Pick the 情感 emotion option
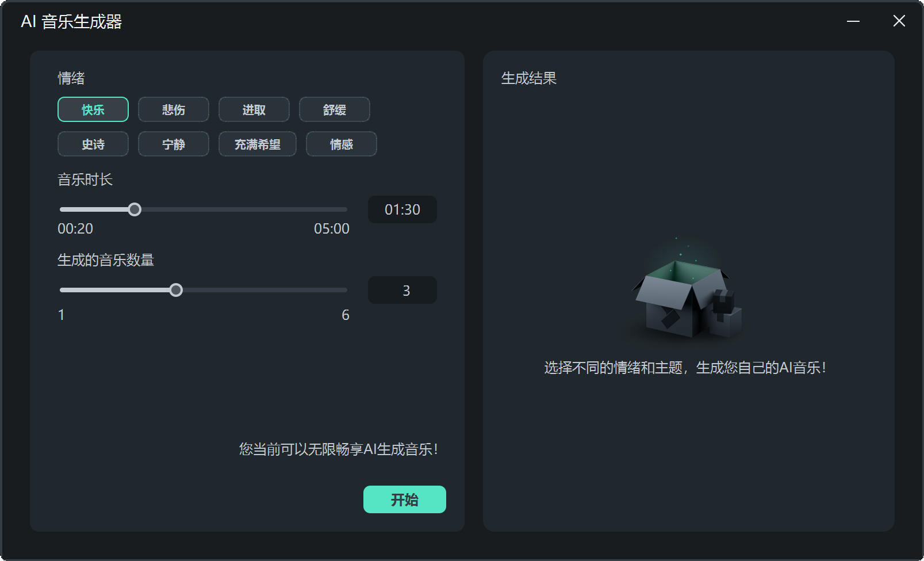The width and height of the screenshot is (924, 561). tap(341, 144)
